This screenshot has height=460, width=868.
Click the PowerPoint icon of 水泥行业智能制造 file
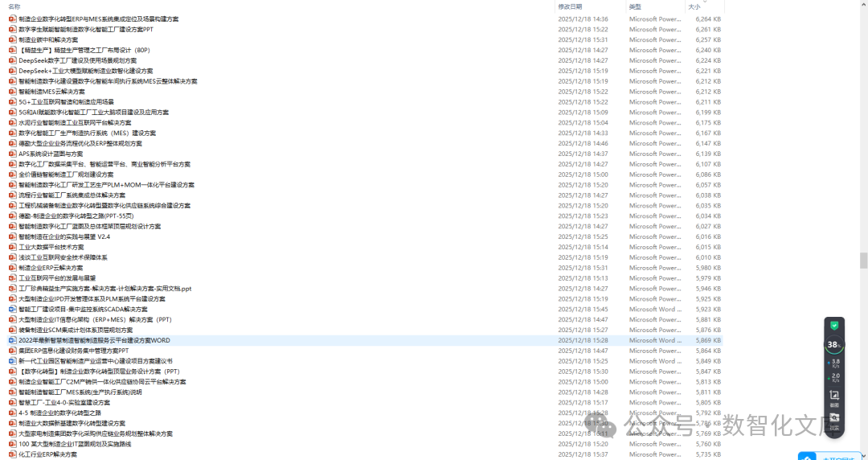pos(13,122)
